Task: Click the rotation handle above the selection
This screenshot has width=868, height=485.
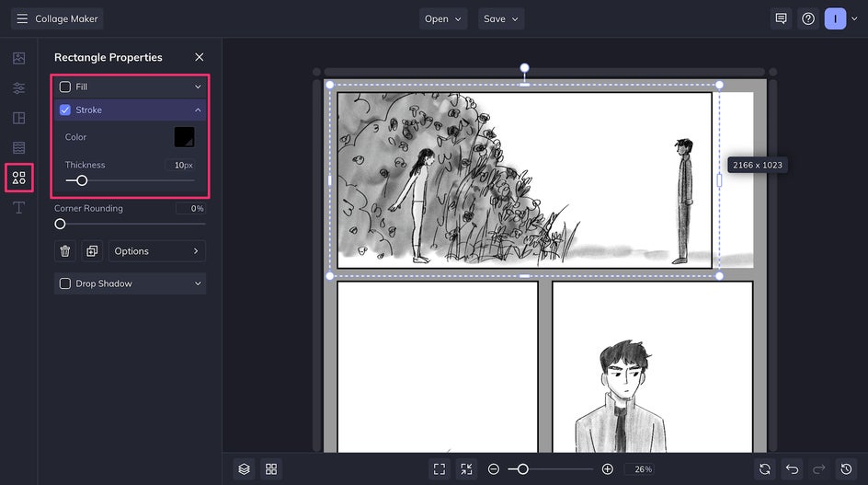Action: pos(524,68)
